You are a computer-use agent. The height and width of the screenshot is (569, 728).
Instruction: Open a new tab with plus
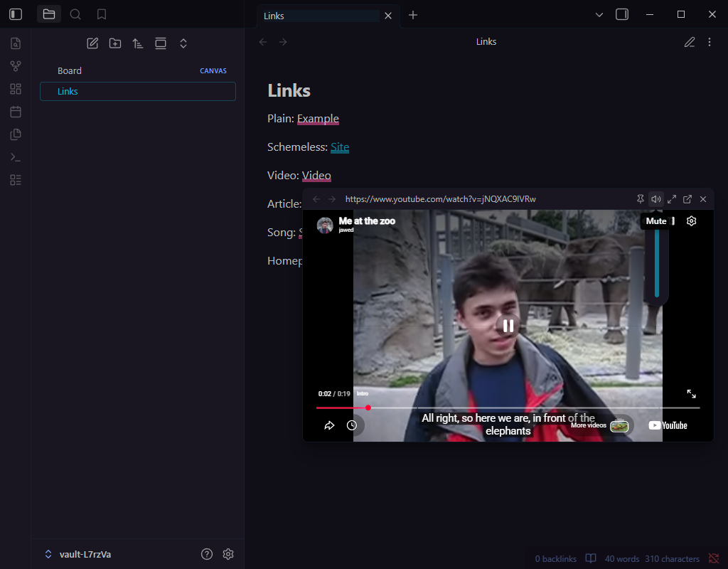(x=413, y=16)
